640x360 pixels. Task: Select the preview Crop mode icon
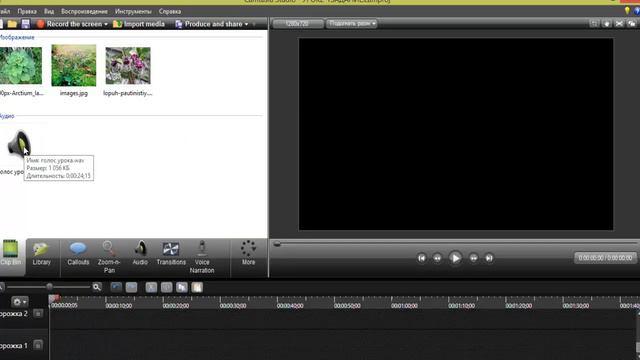coord(594,24)
